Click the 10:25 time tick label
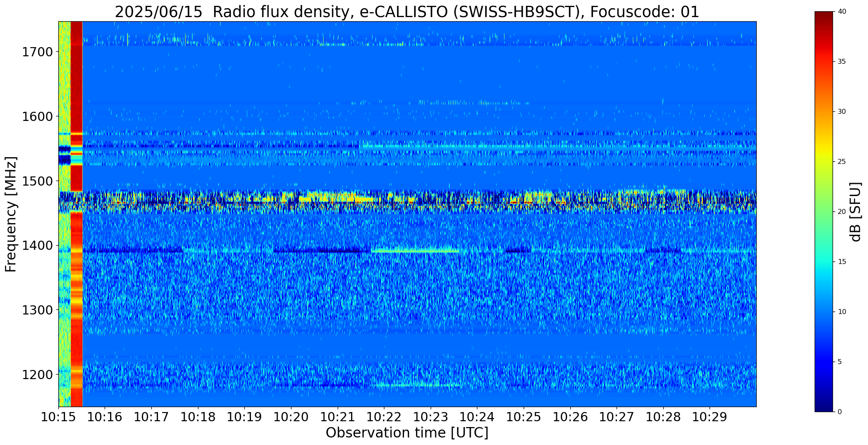 (524, 417)
